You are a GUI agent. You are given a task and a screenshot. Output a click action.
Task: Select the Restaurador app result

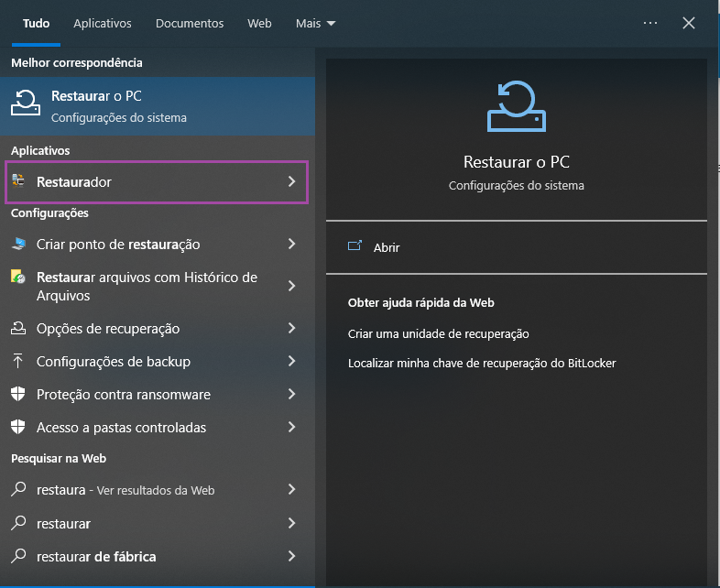tap(156, 181)
